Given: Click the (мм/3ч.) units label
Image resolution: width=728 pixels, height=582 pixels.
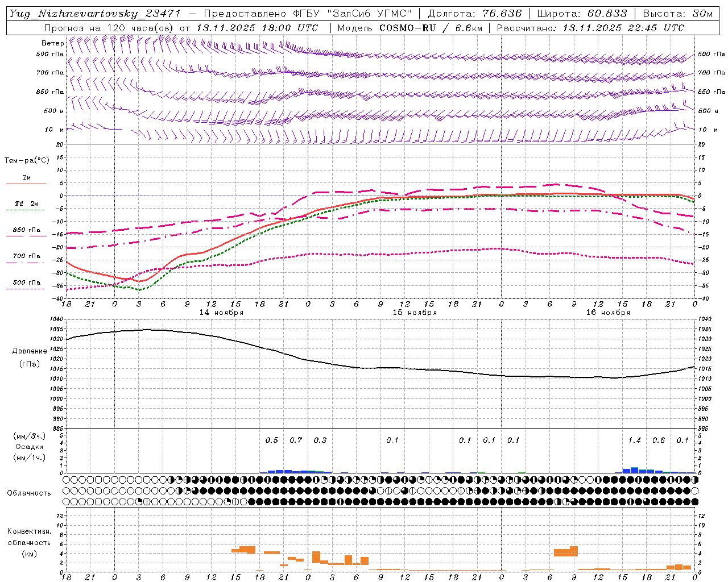Looking at the screenshot, I should pyautogui.click(x=30, y=436).
